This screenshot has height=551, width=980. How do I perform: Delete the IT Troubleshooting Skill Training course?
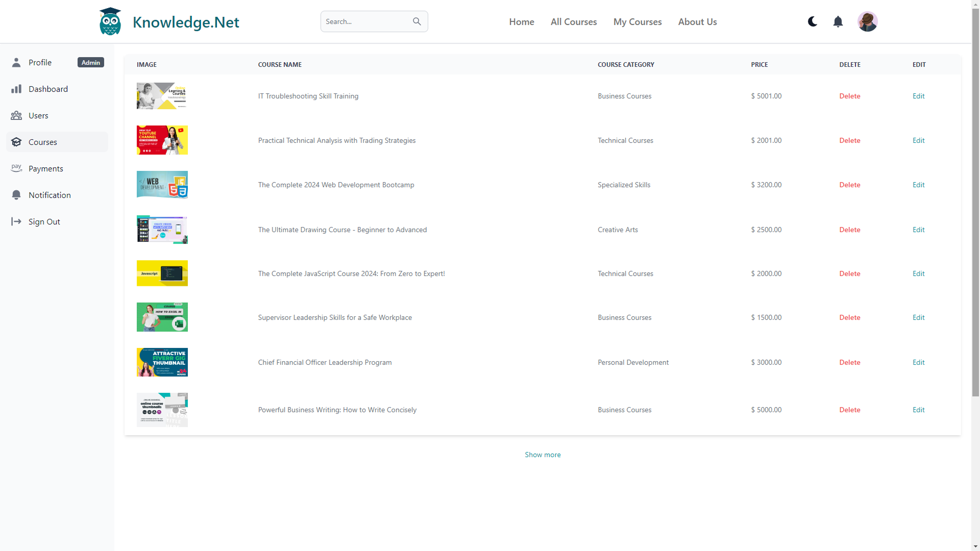[x=849, y=96]
